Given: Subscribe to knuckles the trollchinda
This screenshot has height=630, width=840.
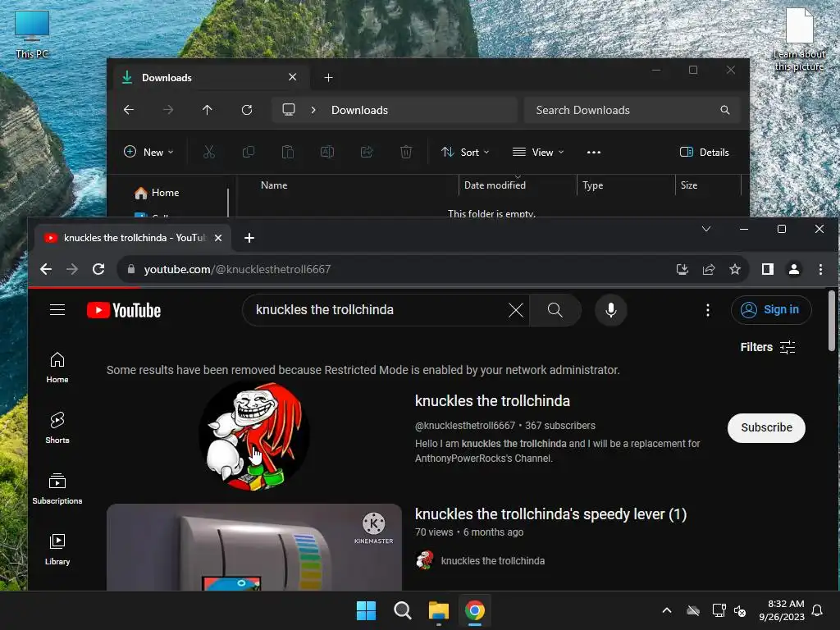Looking at the screenshot, I should [x=766, y=427].
